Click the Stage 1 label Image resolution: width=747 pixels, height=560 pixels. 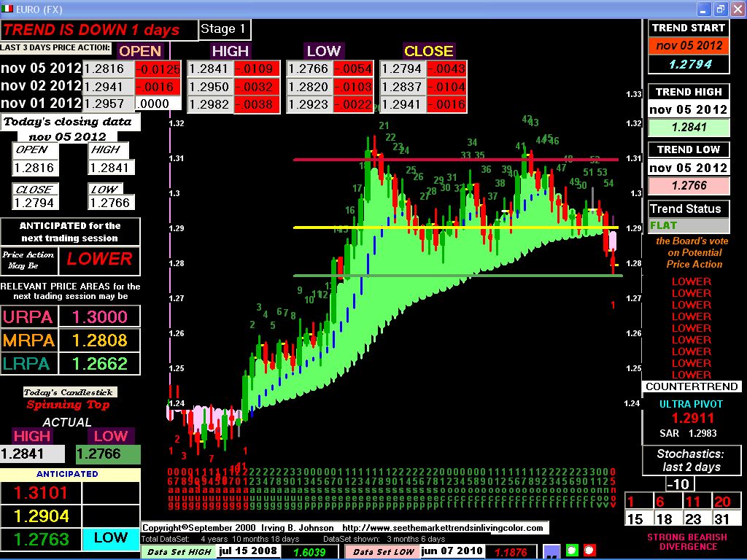[223, 29]
